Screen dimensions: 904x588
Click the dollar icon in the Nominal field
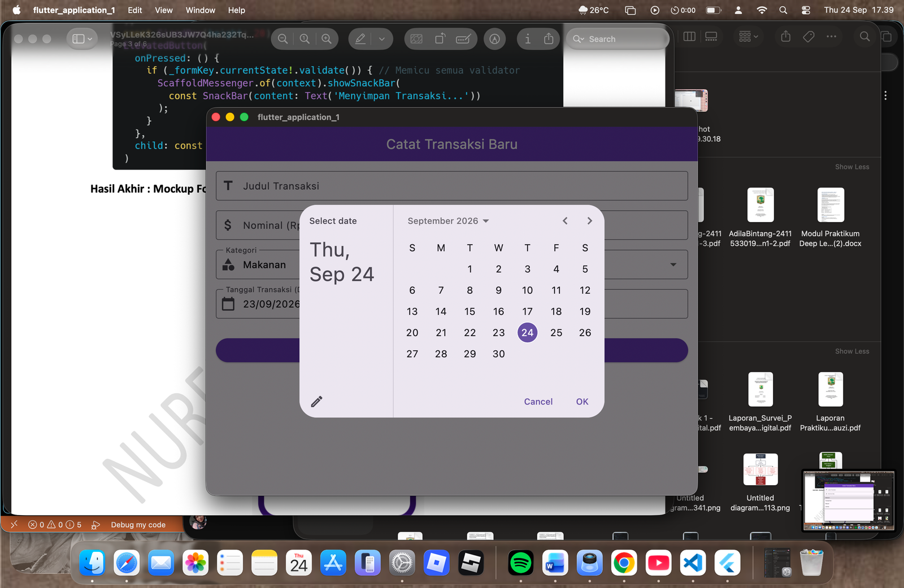[228, 225]
